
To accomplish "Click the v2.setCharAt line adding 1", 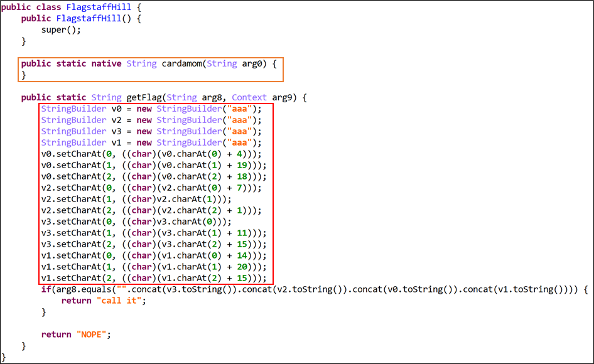I will point(151,211).
